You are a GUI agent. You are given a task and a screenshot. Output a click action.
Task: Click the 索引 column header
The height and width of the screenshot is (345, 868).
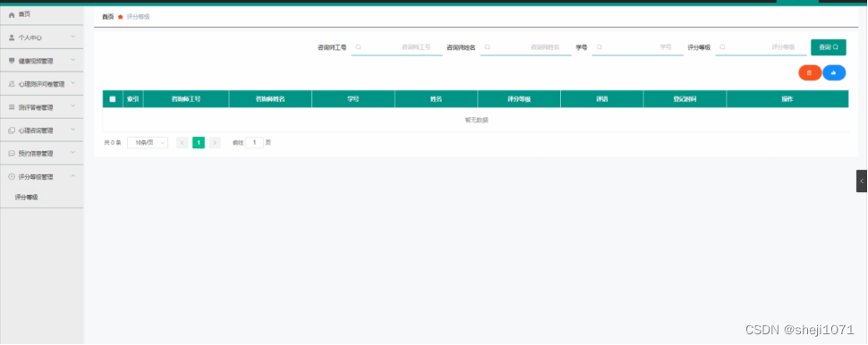click(132, 99)
